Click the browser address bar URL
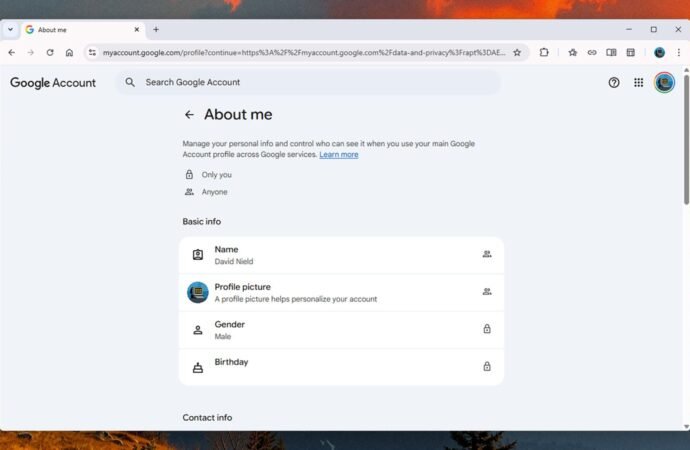The width and height of the screenshot is (690, 450). tap(304, 53)
